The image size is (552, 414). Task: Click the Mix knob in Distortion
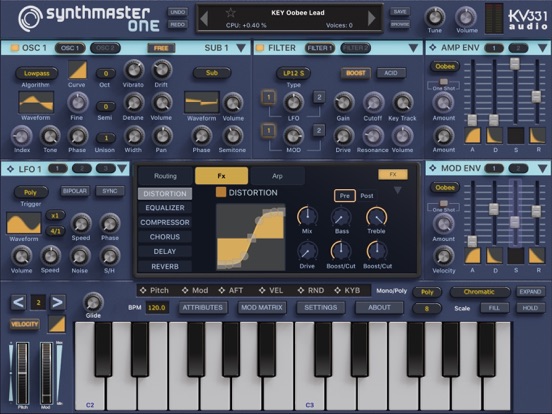(307, 217)
